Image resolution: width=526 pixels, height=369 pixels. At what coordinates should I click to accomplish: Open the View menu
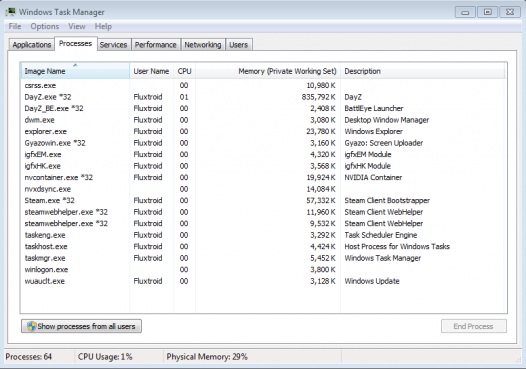pos(77,27)
